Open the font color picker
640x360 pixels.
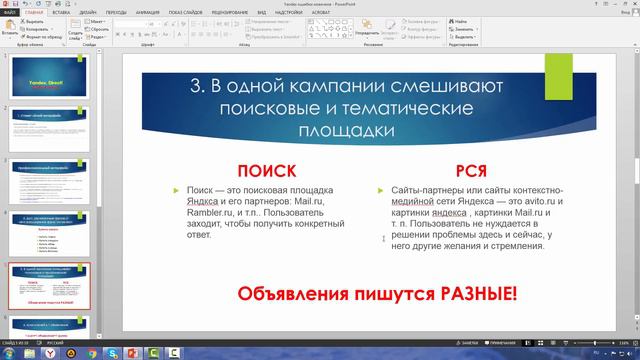coord(180,35)
